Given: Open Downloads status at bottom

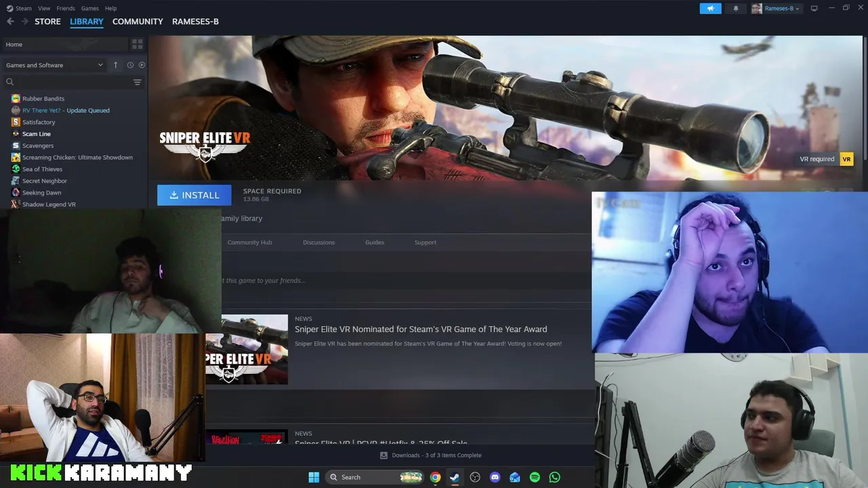Looking at the screenshot, I should coord(431,455).
